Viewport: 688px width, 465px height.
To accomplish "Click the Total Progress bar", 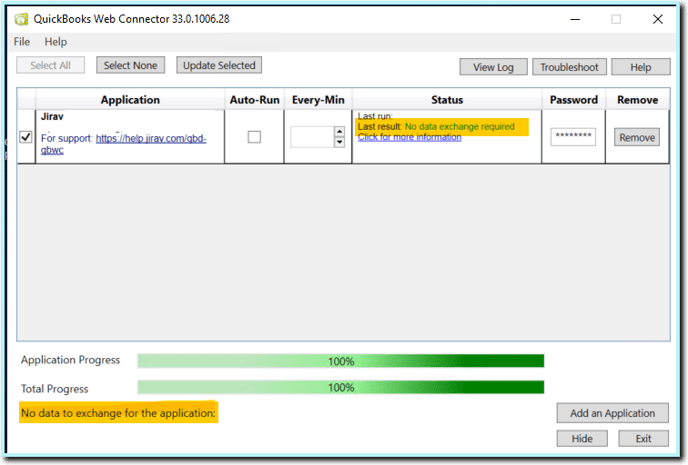I will (341, 387).
